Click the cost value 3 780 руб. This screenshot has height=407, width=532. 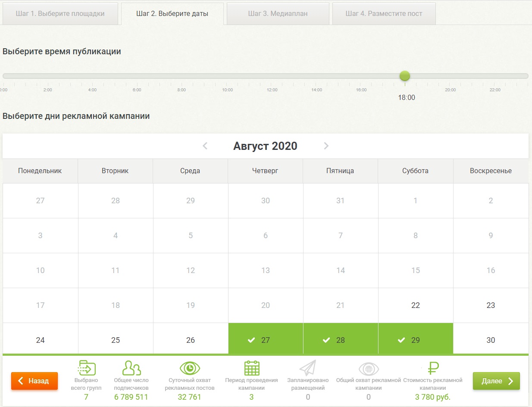(433, 397)
